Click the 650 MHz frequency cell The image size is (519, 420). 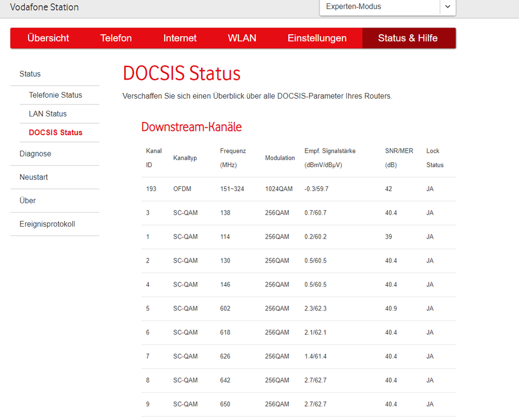point(225,404)
